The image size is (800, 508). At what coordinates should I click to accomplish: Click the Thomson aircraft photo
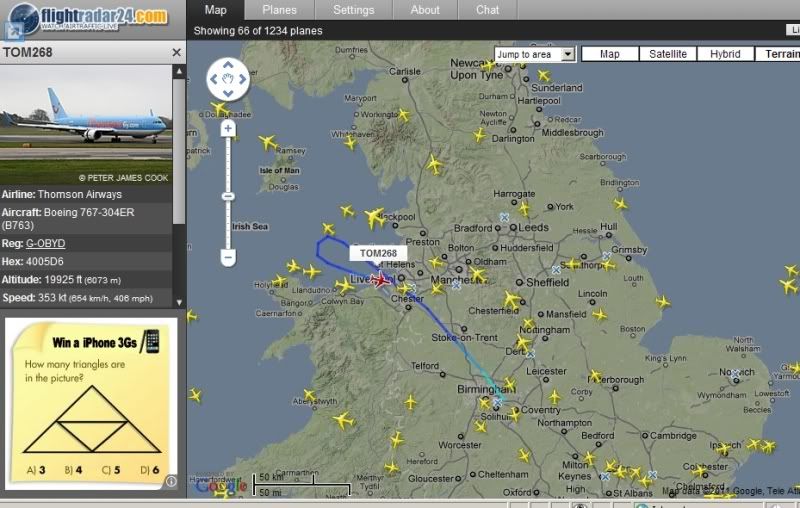[86, 124]
